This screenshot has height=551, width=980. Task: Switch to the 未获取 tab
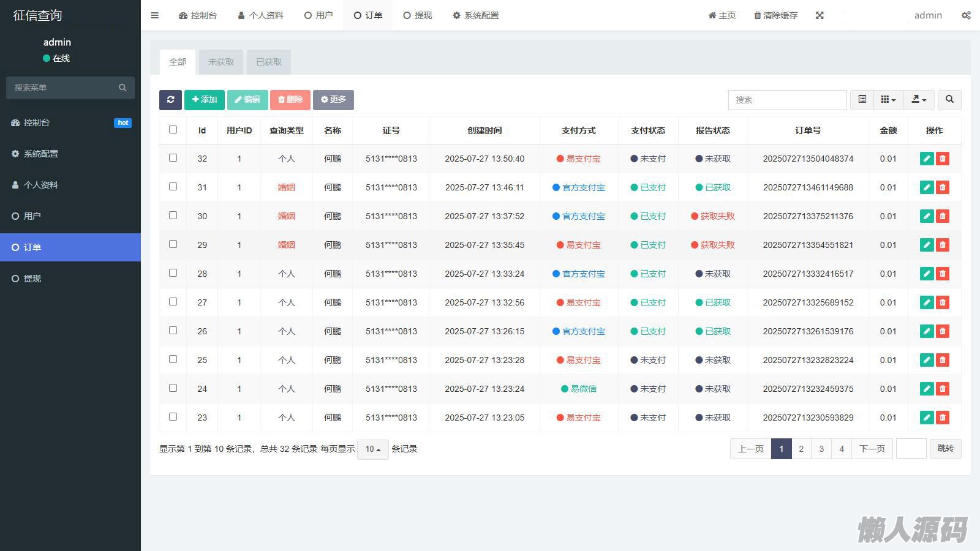click(221, 62)
